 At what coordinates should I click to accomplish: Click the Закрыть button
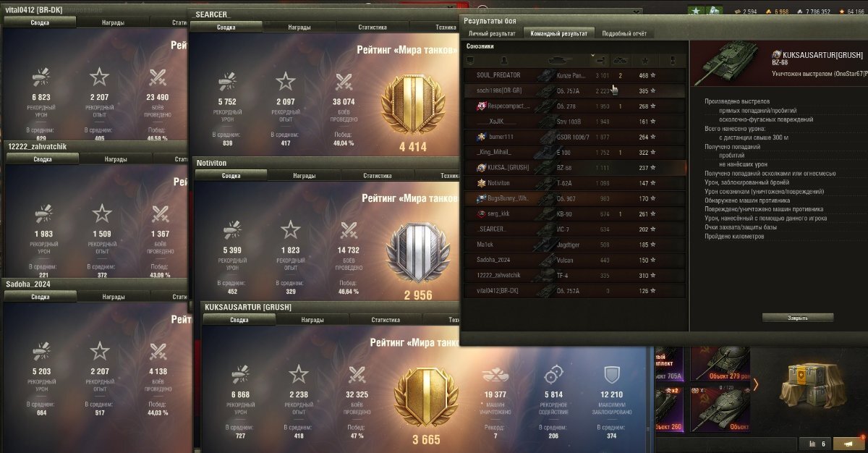pyautogui.click(x=798, y=318)
